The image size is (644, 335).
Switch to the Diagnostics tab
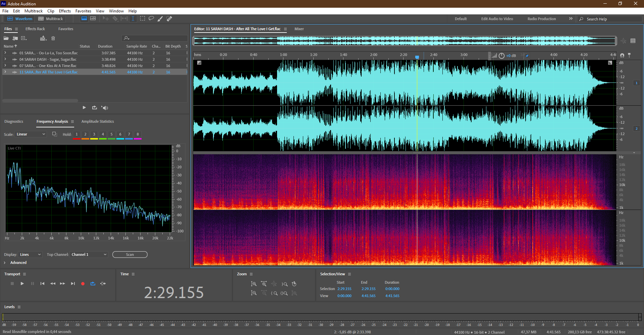pos(14,121)
